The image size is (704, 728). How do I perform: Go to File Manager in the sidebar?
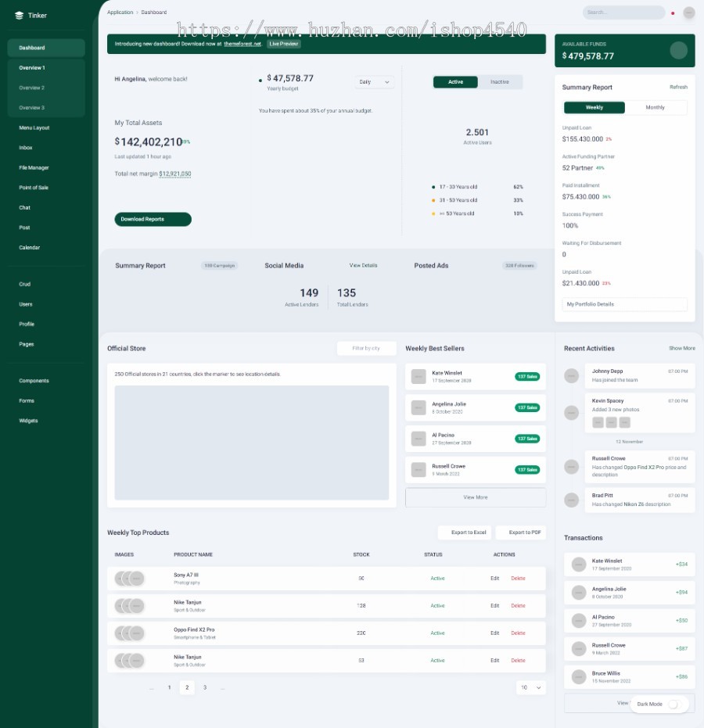[x=46, y=167]
